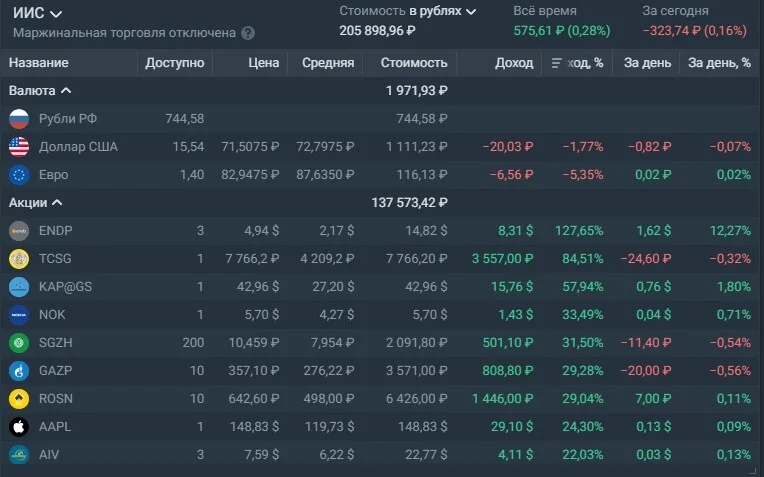Sort by Доход column header
The width and height of the screenshot is (764, 477).
click(x=514, y=63)
